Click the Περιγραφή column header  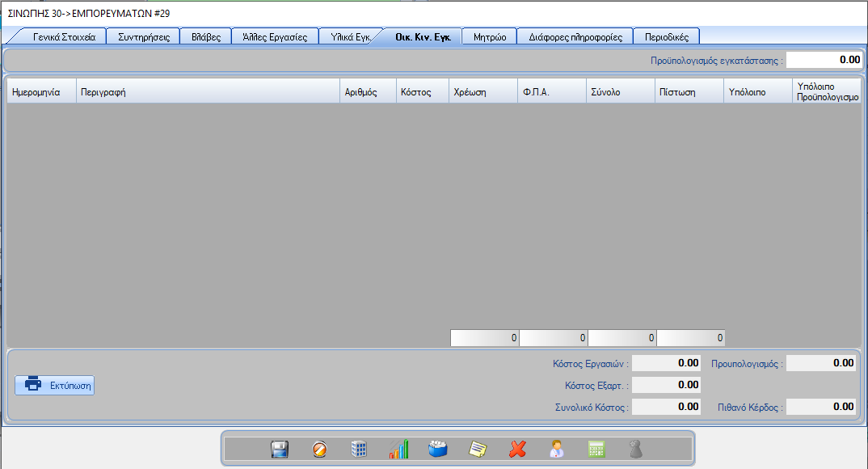pyautogui.click(x=208, y=92)
